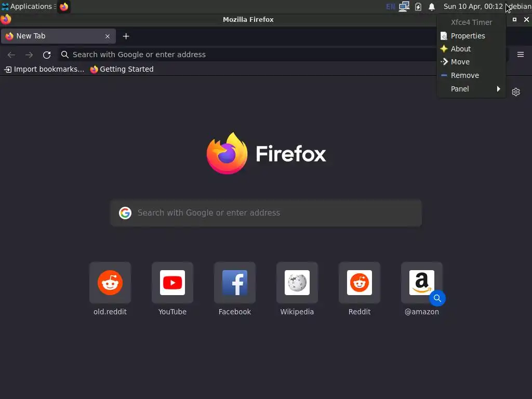Screen dimensions: 532x399
Task: Click Import bookmarks in bookmarks toolbar
Action: click(44, 69)
